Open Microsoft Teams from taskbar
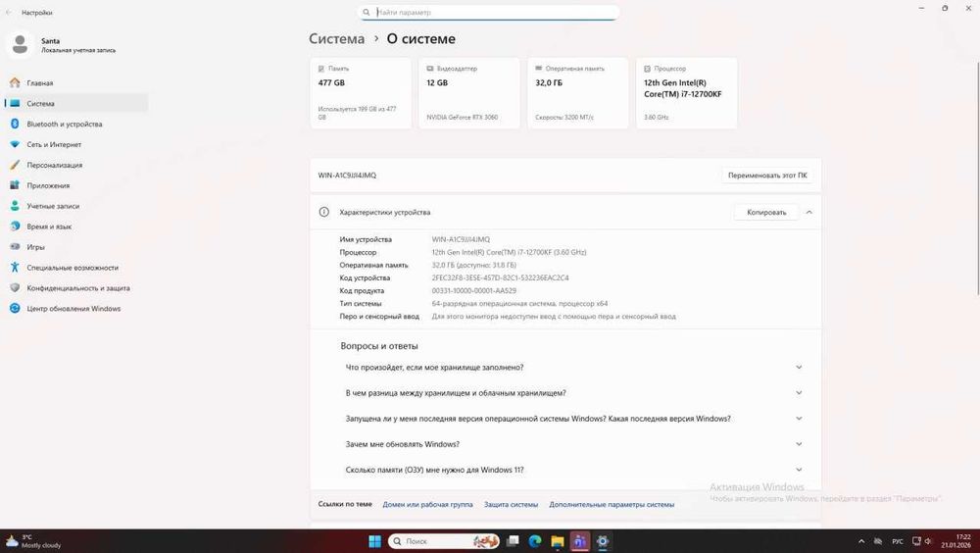Screen dimensions: 980x553 click(x=579, y=541)
